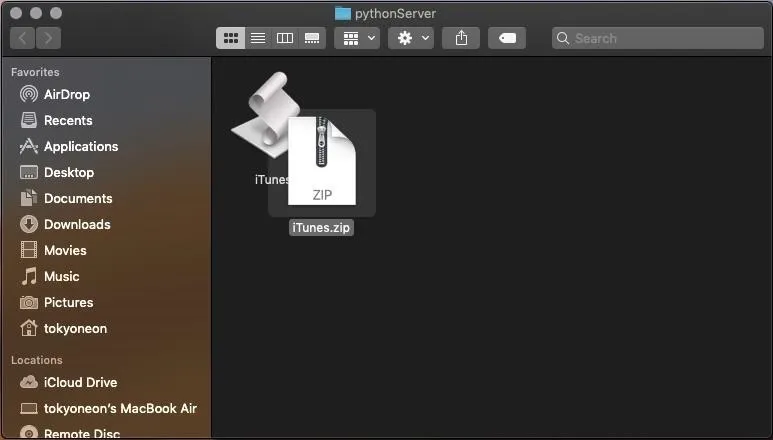Viewport: 773px width, 440px height.
Task: Click in the Search field
Action: [658, 38]
